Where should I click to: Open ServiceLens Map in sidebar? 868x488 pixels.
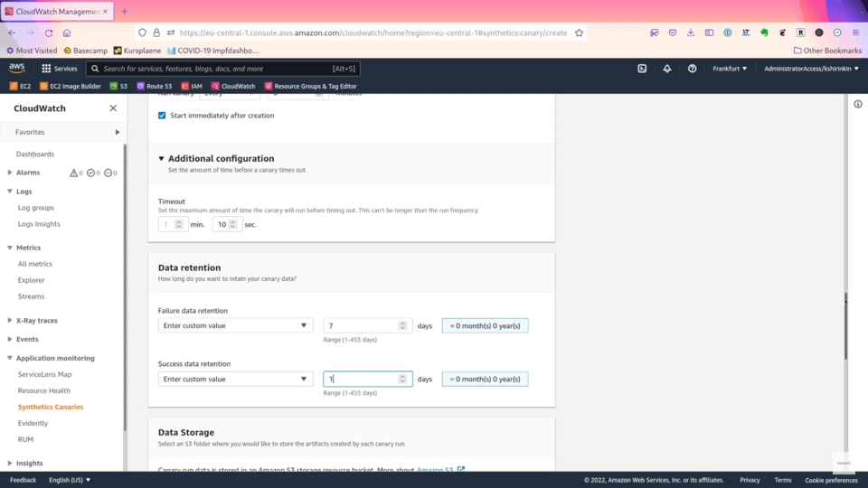44,374
